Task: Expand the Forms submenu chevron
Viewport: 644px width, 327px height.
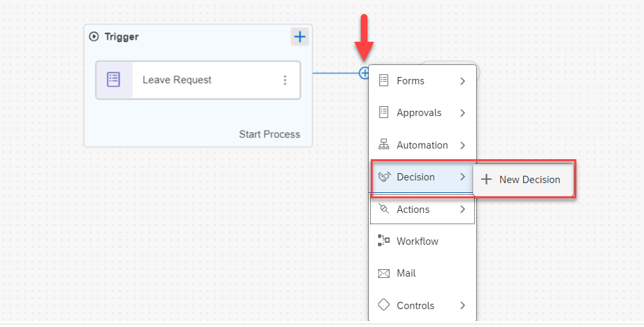Action: pyautogui.click(x=462, y=81)
